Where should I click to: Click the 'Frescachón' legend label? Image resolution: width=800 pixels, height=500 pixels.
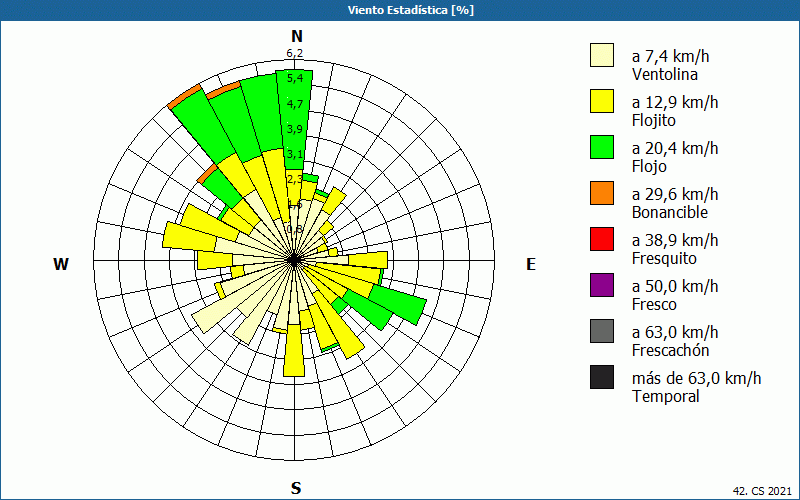click(670, 350)
